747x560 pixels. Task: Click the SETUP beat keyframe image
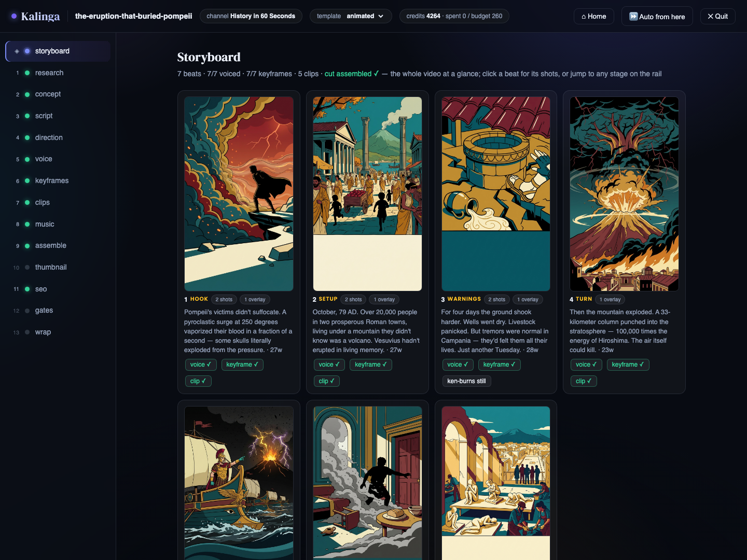pyautogui.click(x=367, y=194)
